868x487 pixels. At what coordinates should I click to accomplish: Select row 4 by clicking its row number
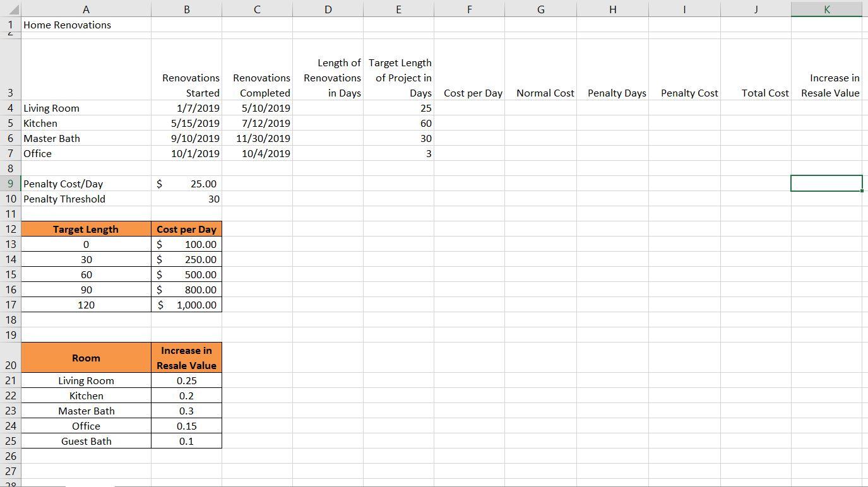[10, 108]
